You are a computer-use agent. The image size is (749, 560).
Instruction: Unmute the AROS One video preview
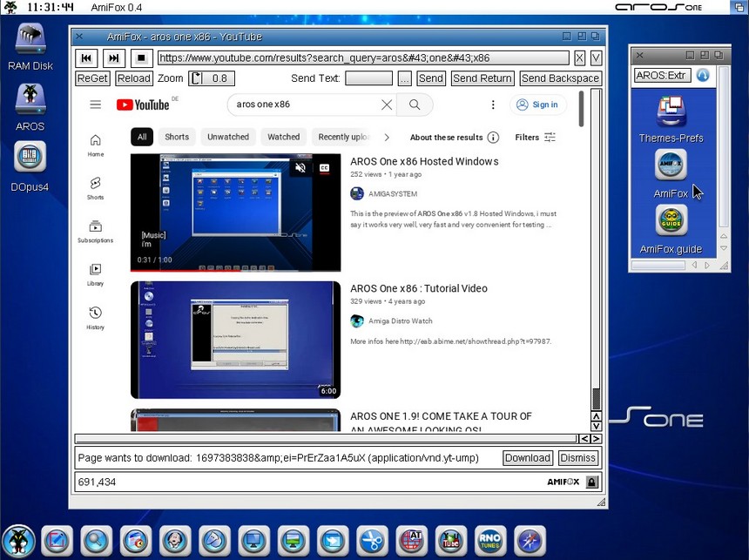pos(300,167)
